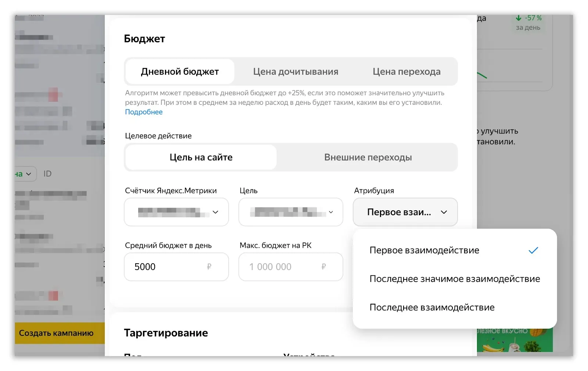
Task: Switch to Цена перехода tab
Action: pyautogui.click(x=406, y=71)
